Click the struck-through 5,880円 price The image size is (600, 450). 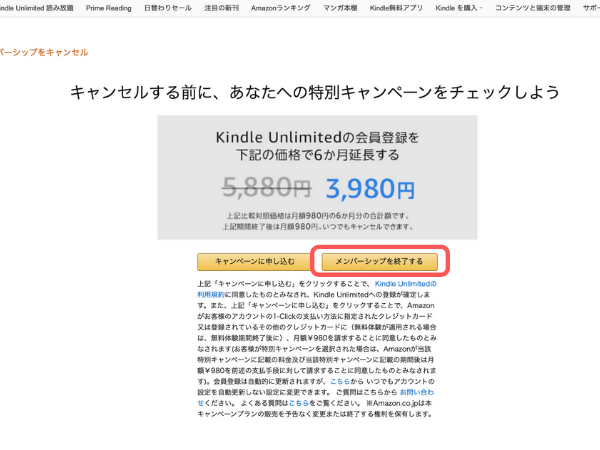point(266,187)
